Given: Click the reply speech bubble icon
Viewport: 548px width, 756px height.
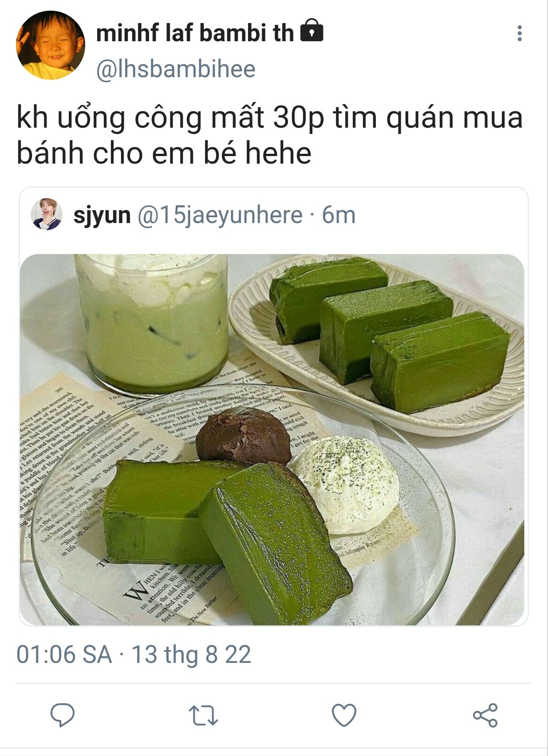Looking at the screenshot, I should (63, 715).
